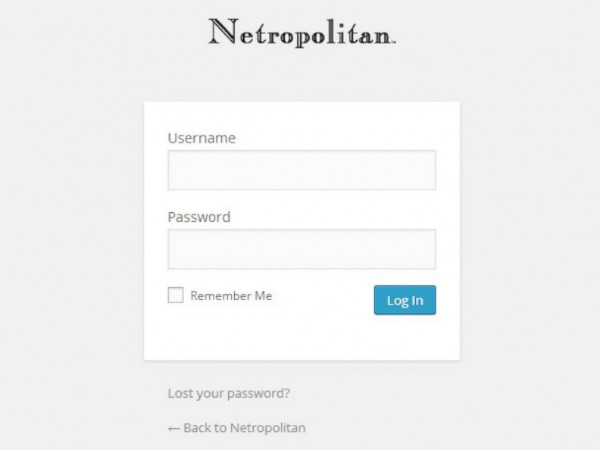The height and width of the screenshot is (450, 600).
Task: Click the Netropolitan wordmark header image
Action: [302, 32]
